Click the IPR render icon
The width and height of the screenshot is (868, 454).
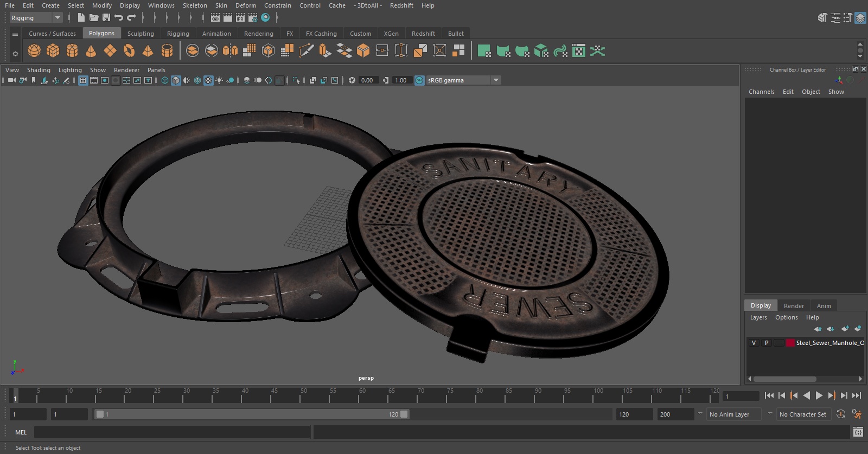pyautogui.click(x=240, y=18)
